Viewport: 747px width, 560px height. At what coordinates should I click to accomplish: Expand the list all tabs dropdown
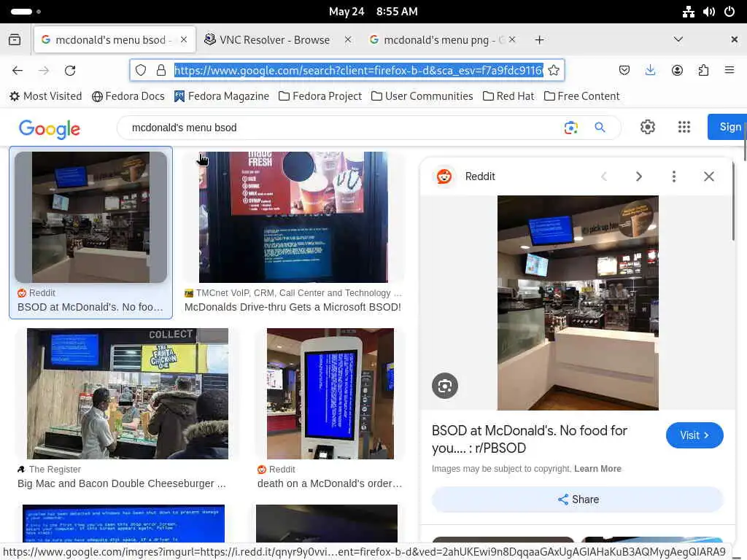pyautogui.click(x=678, y=39)
